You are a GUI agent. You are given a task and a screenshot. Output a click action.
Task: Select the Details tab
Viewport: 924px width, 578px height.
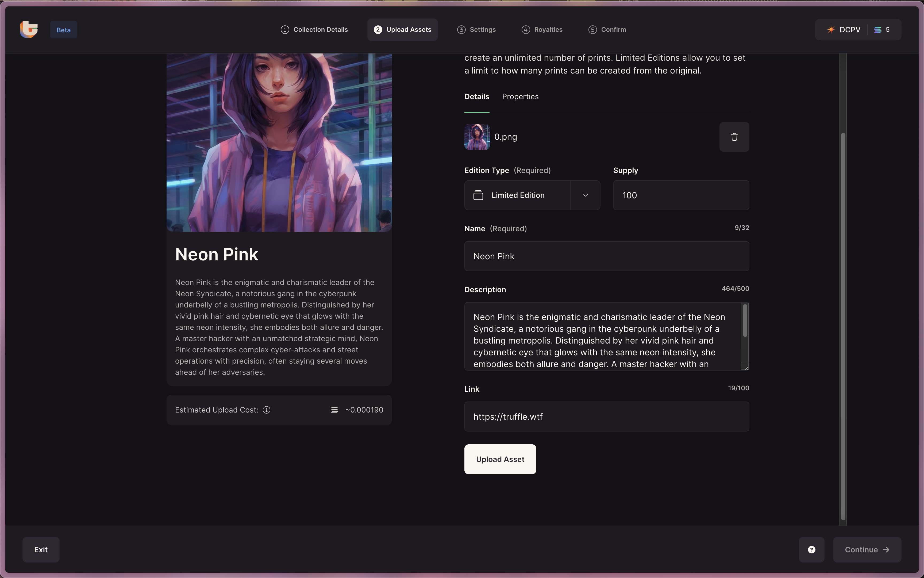coord(476,97)
